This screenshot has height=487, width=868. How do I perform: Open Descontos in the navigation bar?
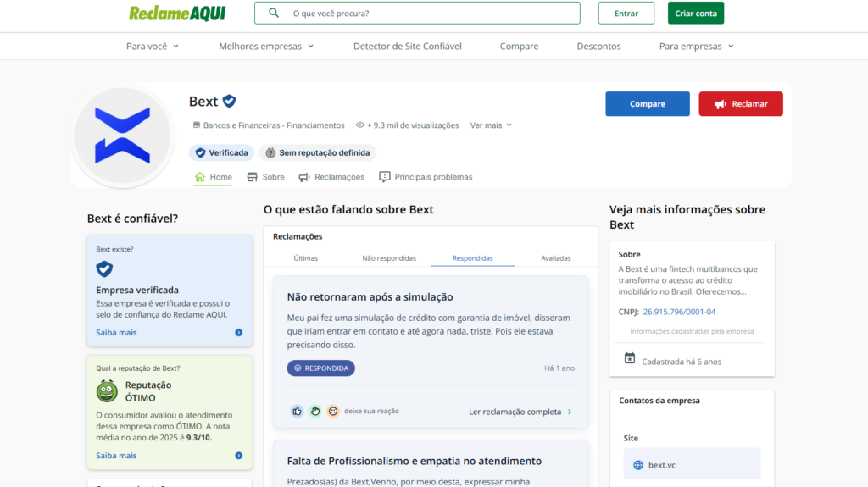coord(599,47)
